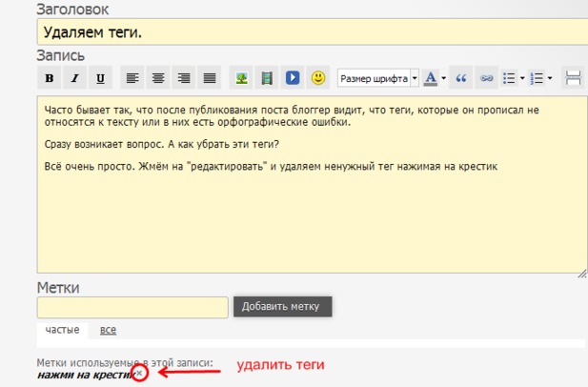Insert media with blue play icon
588x387 pixels.
pyautogui.click(x=293, y=78)
